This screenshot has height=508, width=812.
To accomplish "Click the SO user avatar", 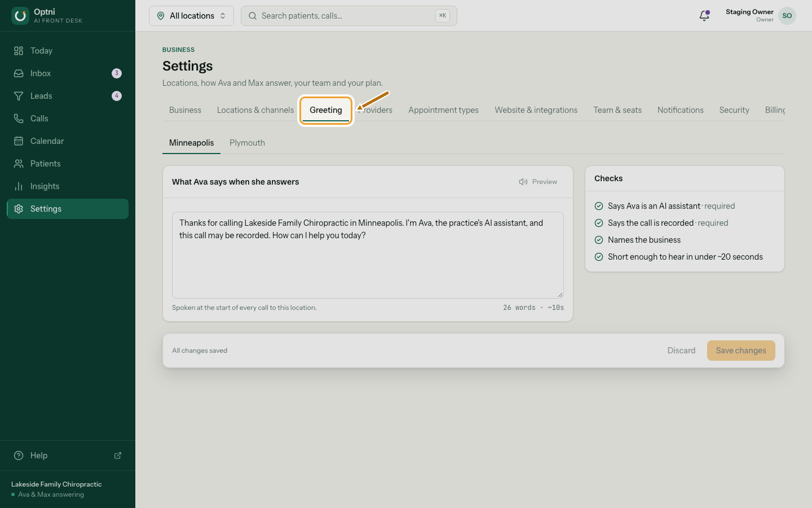I will pyautogui.click(x=787, y=16).
